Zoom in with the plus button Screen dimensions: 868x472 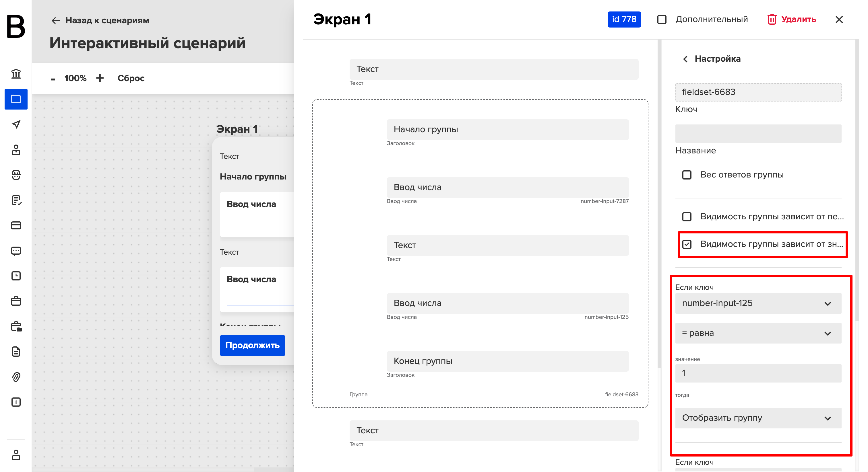(100, 78)
